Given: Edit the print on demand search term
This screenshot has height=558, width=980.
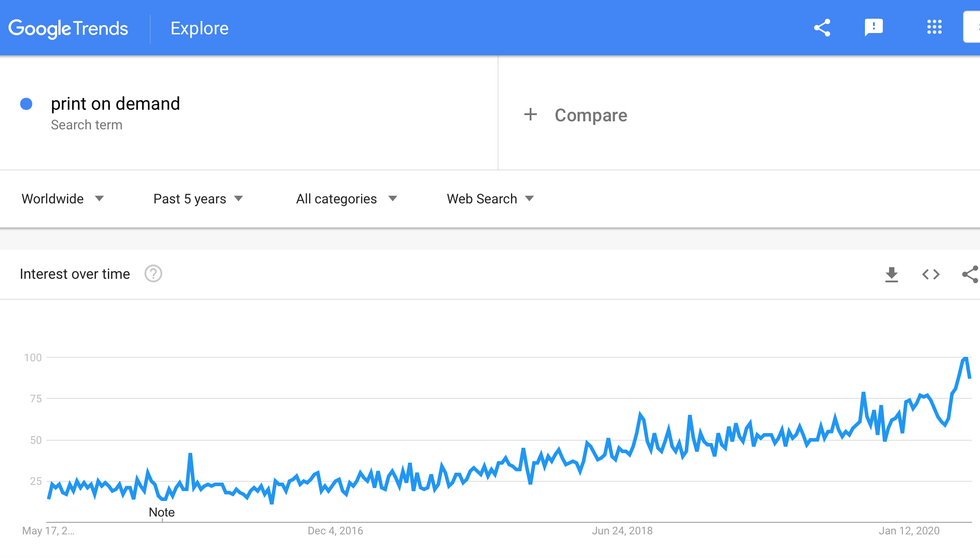Looking at the screenshot, I should (x=115, y=103).
